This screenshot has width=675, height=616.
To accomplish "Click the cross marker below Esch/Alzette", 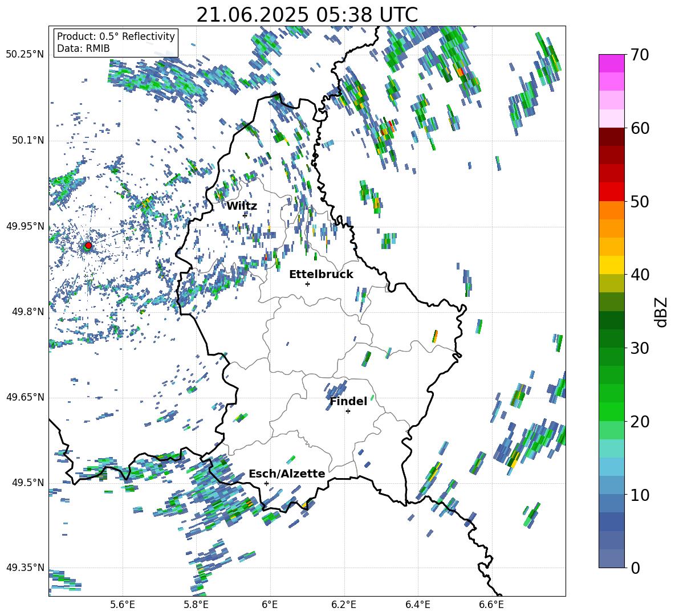I will (x=266, y=483).
